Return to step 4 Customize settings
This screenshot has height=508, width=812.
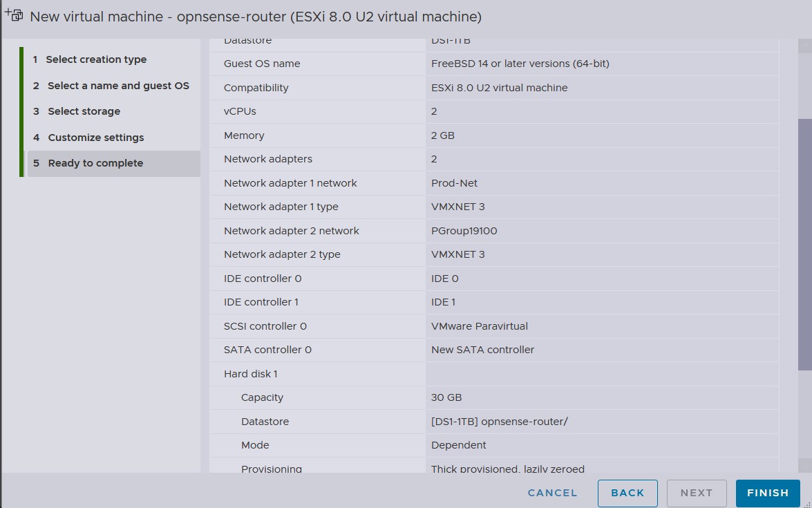[x=95, y=138]
